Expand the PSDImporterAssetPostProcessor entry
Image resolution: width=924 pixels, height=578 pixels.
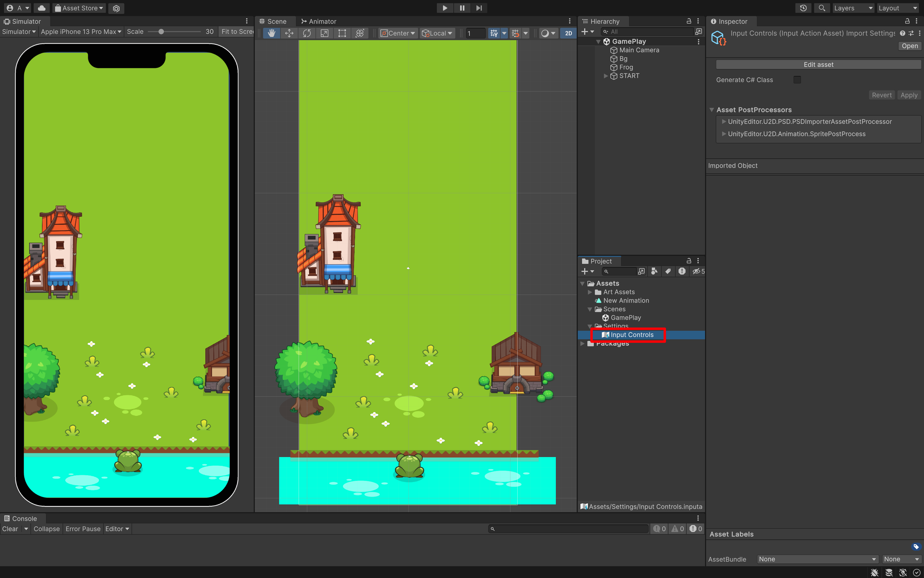coord(723,121)
